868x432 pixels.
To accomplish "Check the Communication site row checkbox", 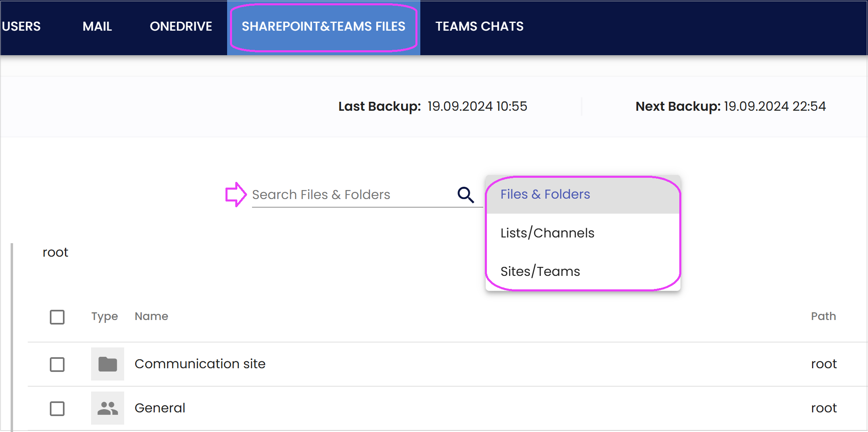I will pyautogui.click(x=57, y=364).
